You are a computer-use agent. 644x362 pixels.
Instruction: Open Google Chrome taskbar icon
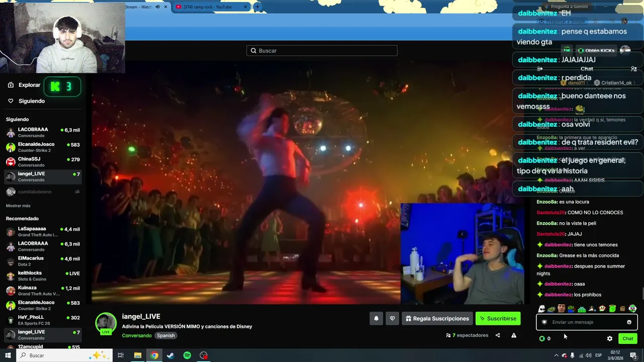[154, 355]
